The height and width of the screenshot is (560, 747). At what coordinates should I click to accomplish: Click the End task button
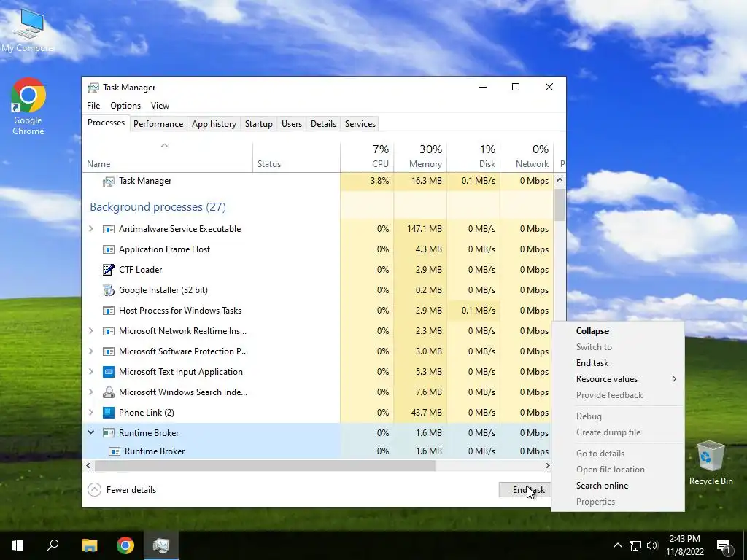[x=525, y=490]
